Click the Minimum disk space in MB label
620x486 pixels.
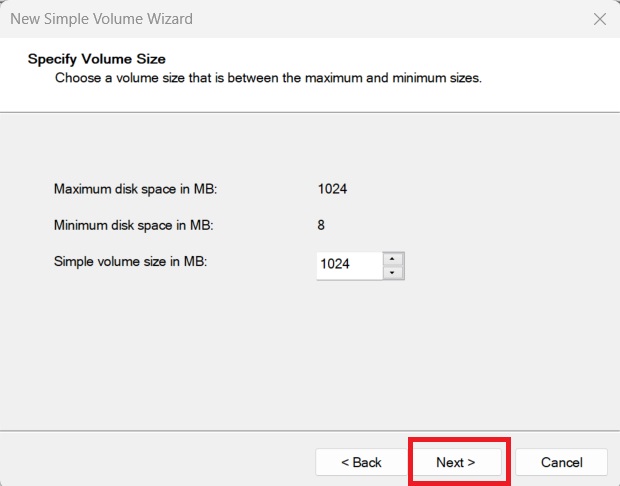(134, 225)
